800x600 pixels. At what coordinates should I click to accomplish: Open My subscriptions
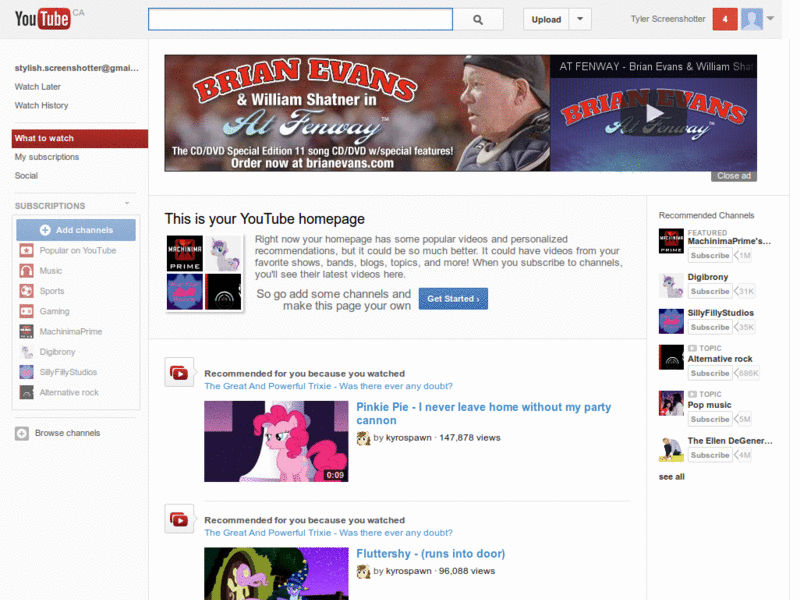[x=47, y=157]
